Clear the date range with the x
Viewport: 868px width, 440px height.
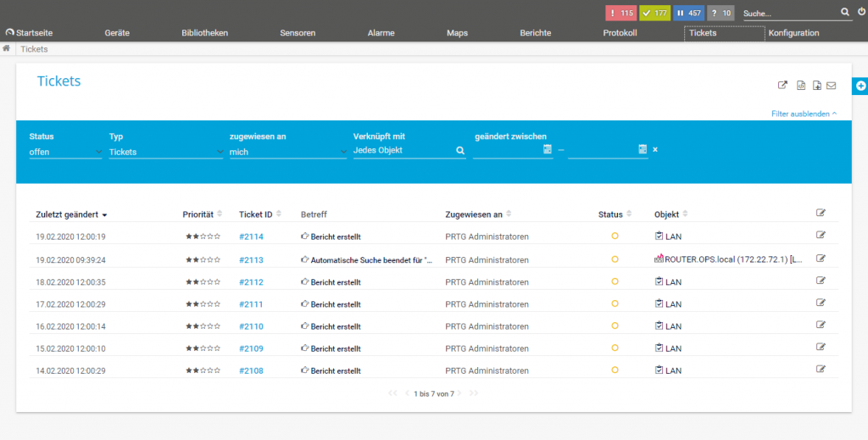[654, 150]
